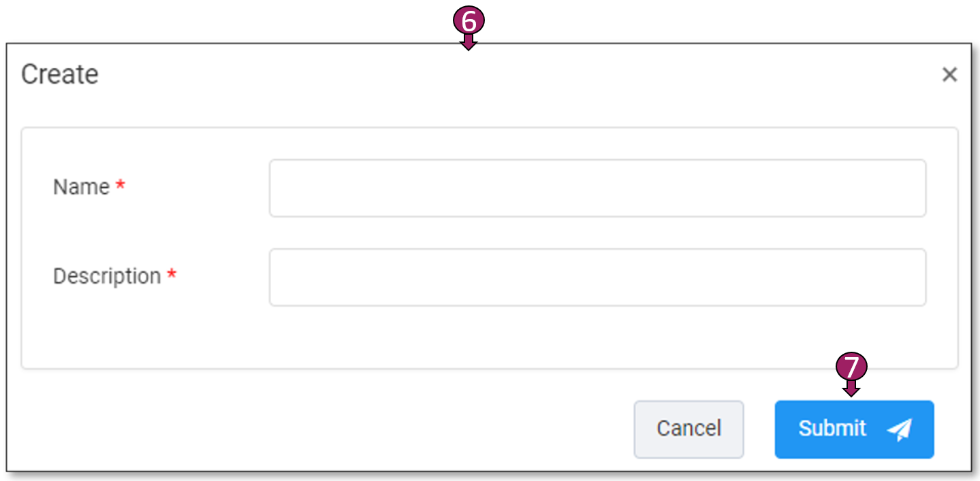Click the Name field label
The height and width of the screenshot is (481, 980).
81,186
